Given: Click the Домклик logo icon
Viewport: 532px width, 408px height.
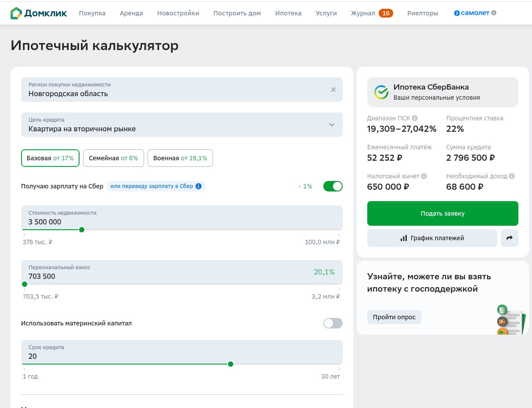Looking at the screenshot, I should coord(16,13).
